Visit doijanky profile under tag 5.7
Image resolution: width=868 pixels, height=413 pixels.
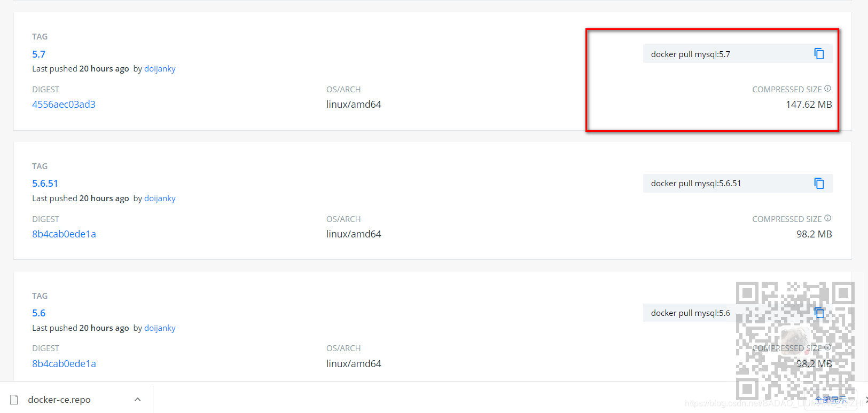pos(160,69)
